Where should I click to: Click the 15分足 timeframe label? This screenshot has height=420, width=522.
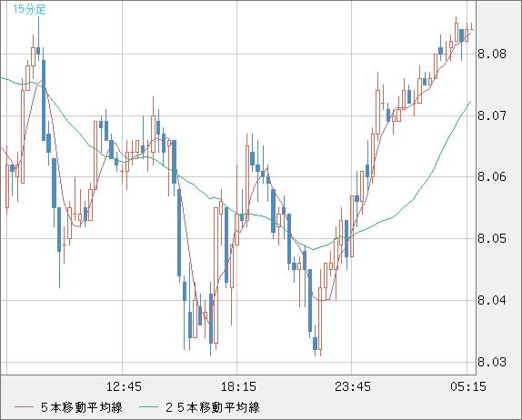tap(29, 9)
